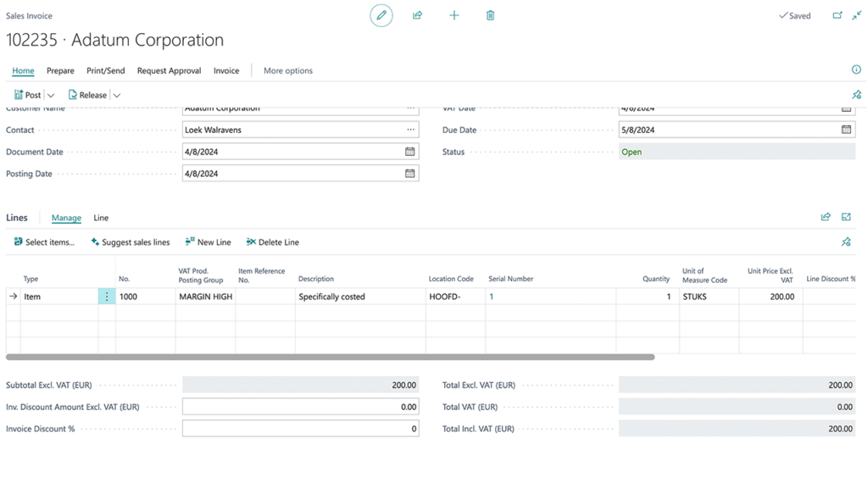This screenshot has height=488, width=868.
Task: Click the Invoice Discount % field
Action: coord(301,429)
